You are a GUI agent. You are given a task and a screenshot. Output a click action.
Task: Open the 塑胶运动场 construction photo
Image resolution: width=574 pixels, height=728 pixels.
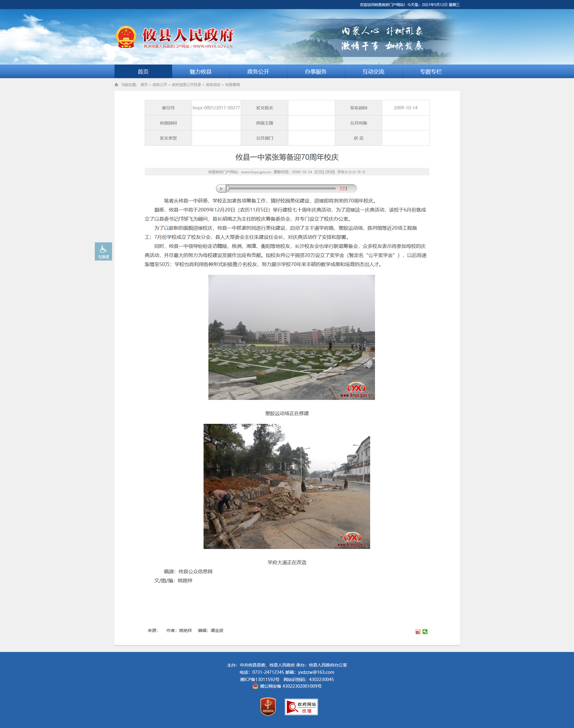tap(291, 337)
